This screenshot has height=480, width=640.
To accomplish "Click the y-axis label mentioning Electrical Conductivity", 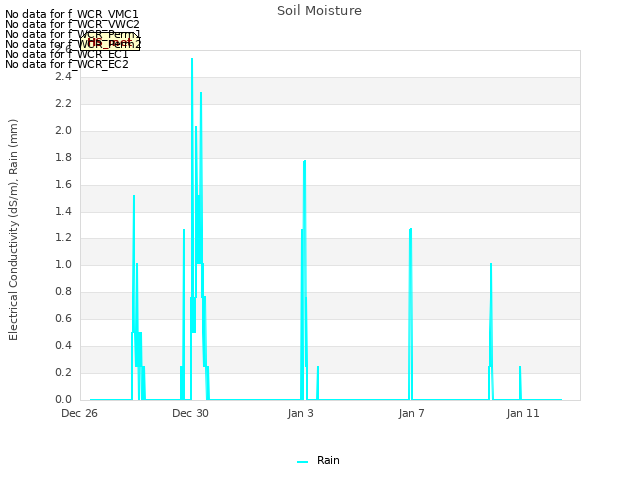I will 13,230.
